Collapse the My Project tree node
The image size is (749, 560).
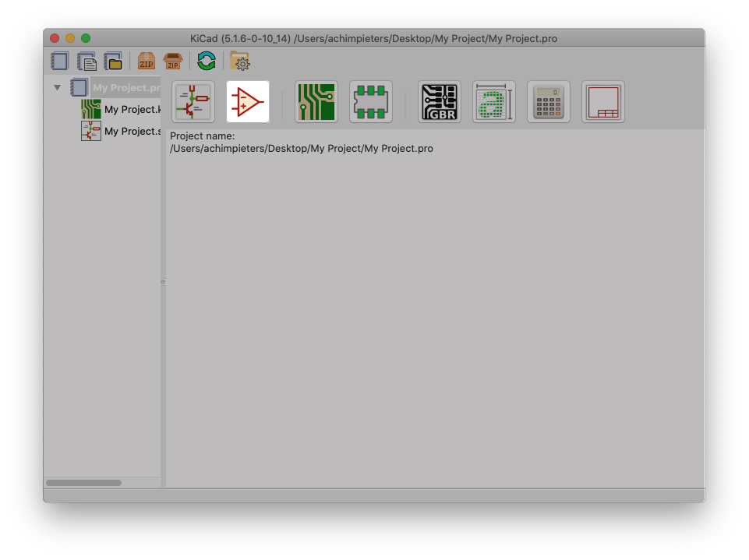[58, 87]
